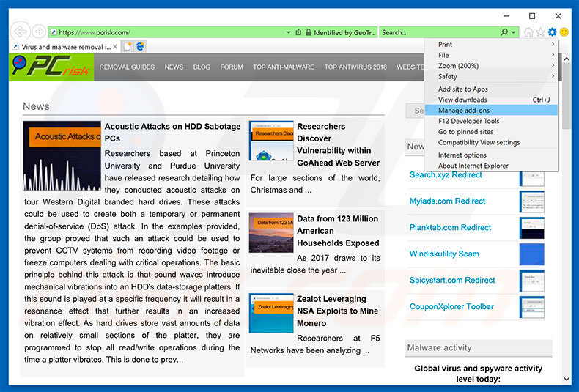
Task: Open Microsoft Edge tab icon
Action: coord(140,46)
